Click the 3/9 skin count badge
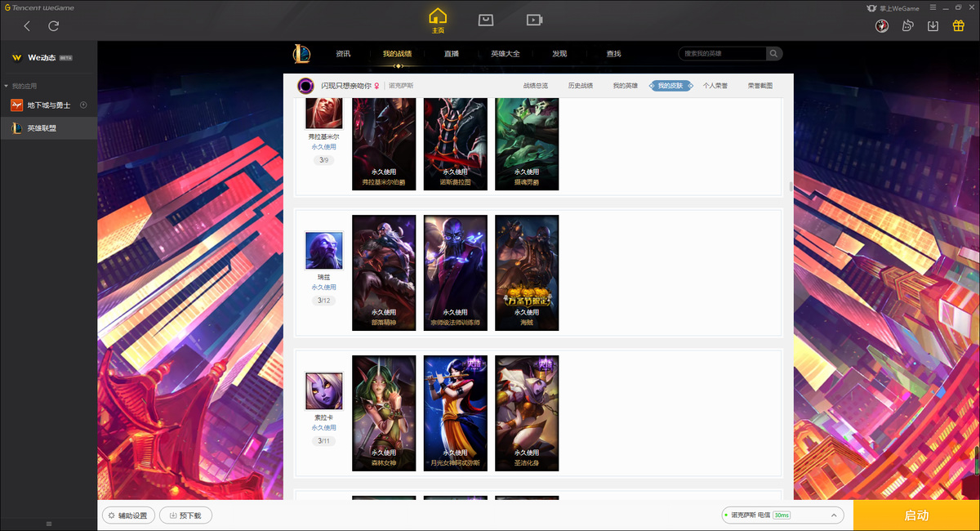980x531 pixels. [324, 160]
